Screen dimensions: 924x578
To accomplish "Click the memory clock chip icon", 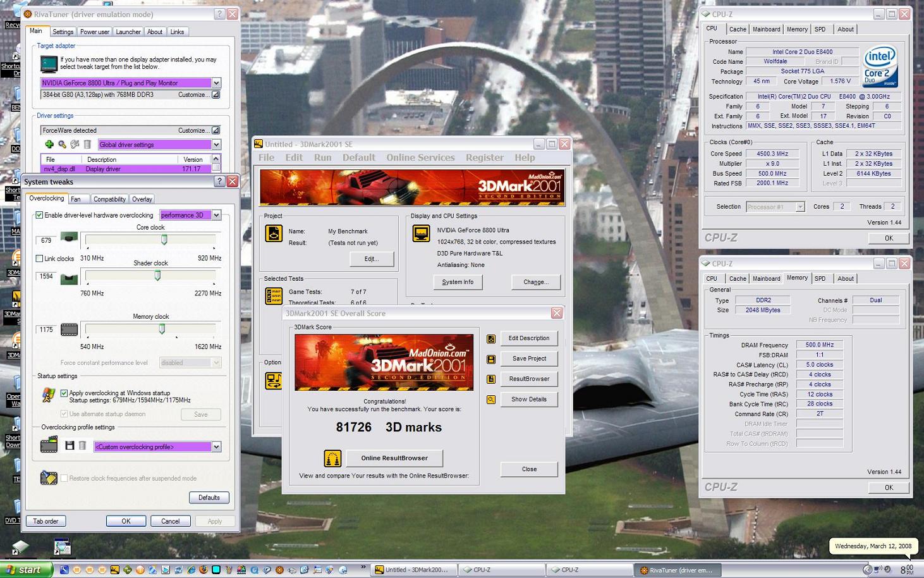I will (x=69, y=329).
